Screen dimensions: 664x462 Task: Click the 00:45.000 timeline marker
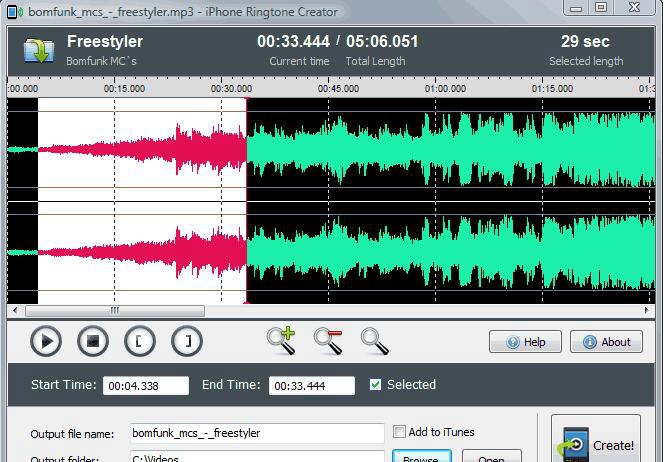[338, 89]
